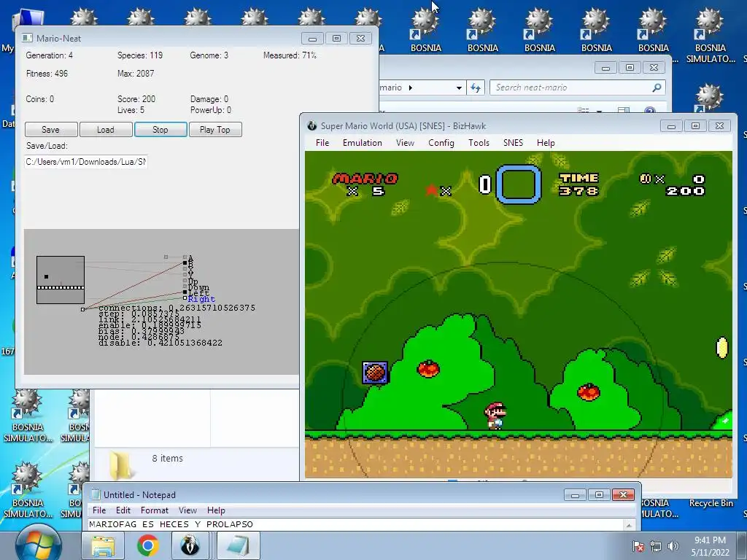
Task: Click the BizHawk taskbar icon
Action: (x=190, y=545)
